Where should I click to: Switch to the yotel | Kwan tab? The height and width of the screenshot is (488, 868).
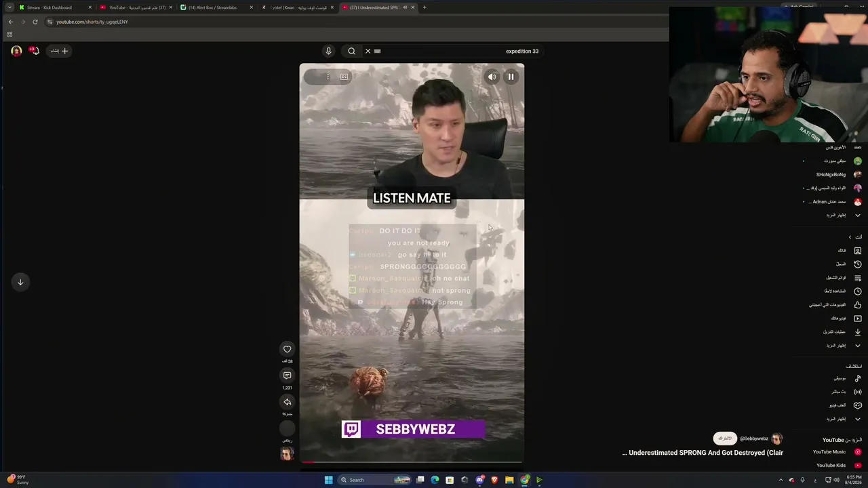(x=297, y=7)
